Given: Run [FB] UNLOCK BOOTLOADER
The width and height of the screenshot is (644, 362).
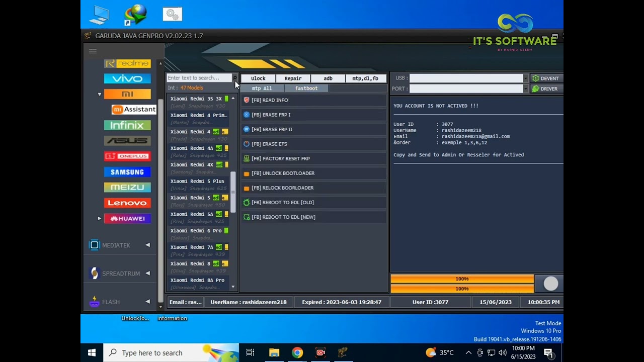Looking at the screenshot, I should coord(313,173).
